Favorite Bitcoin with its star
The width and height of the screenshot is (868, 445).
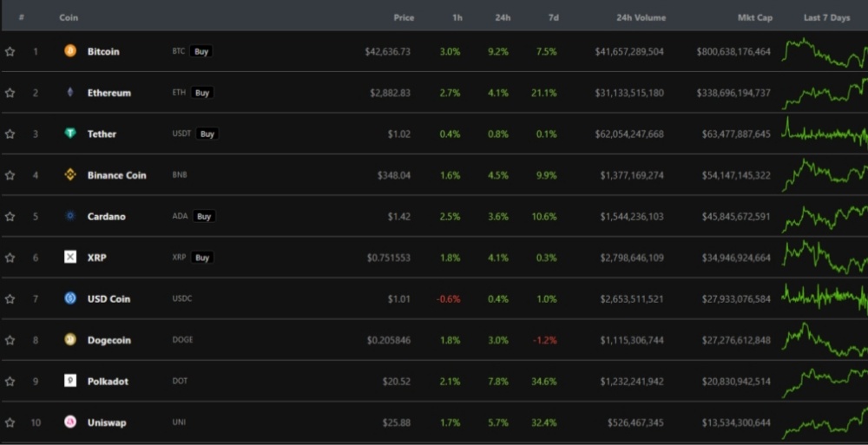point(10,51)
